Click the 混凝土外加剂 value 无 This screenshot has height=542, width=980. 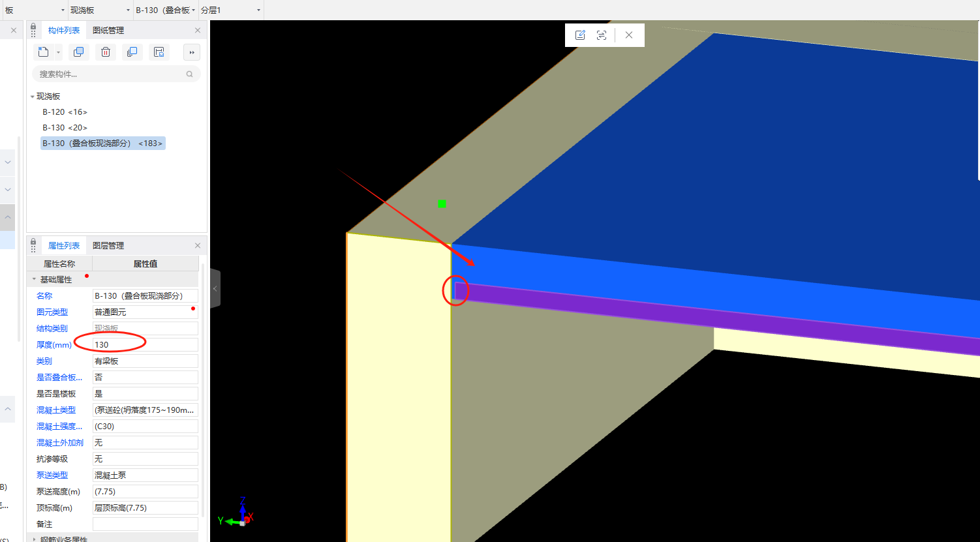(145, 443)
